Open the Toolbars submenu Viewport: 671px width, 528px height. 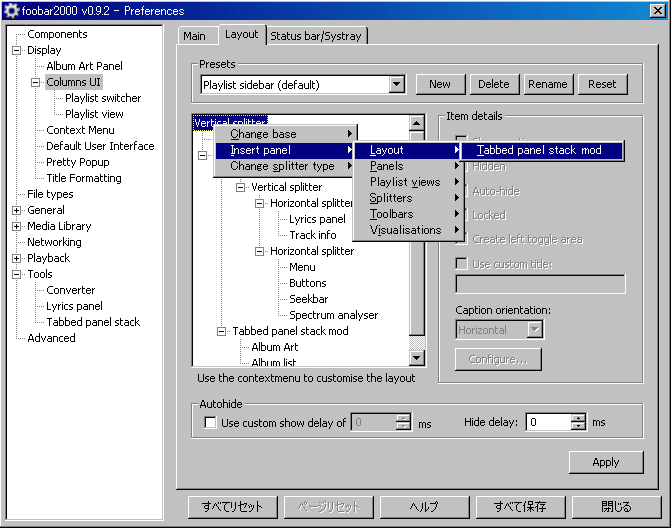coord(408,214)
